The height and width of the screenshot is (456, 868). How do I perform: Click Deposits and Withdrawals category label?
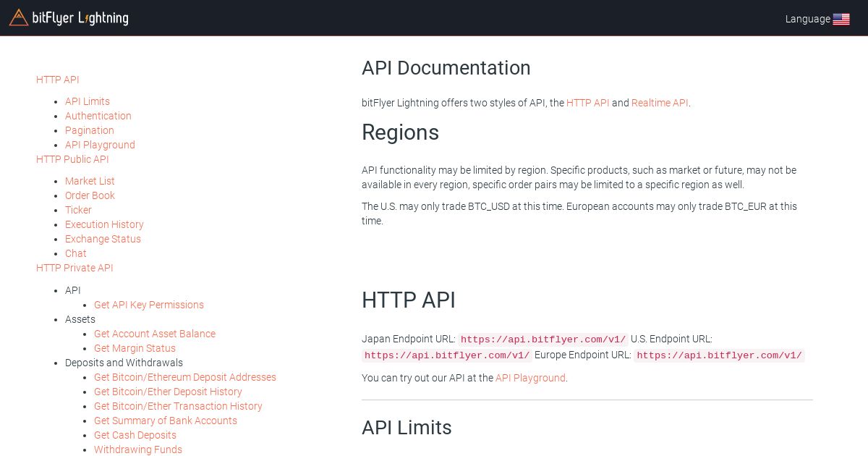point(124,363)
